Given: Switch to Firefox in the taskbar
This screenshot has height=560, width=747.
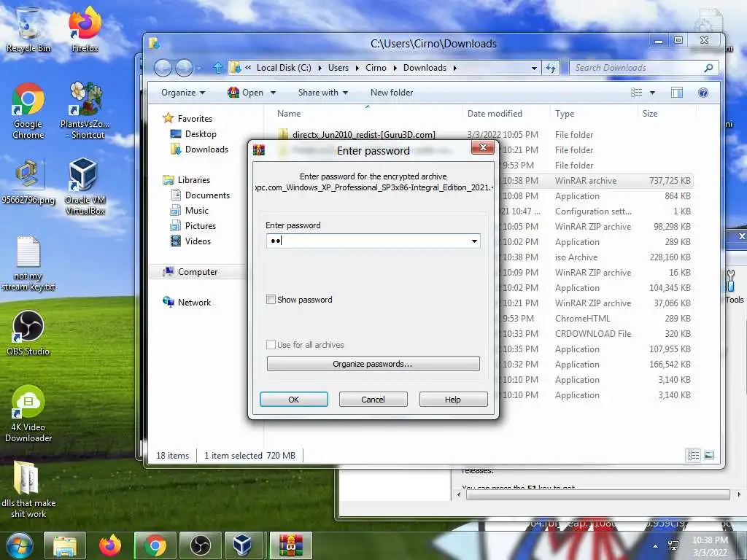Looking at the screenshot, I should [110, 545].
